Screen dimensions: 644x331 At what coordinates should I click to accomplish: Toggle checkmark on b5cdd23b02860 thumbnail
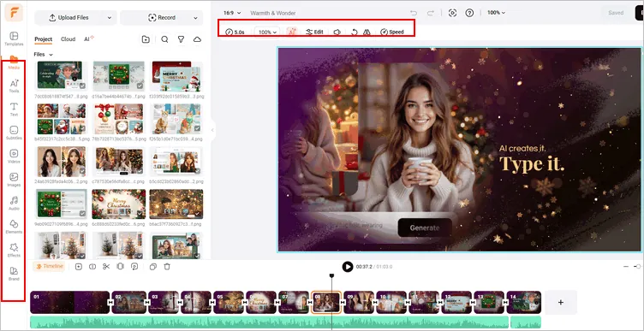pyautogui.click(x=198, y=171)
